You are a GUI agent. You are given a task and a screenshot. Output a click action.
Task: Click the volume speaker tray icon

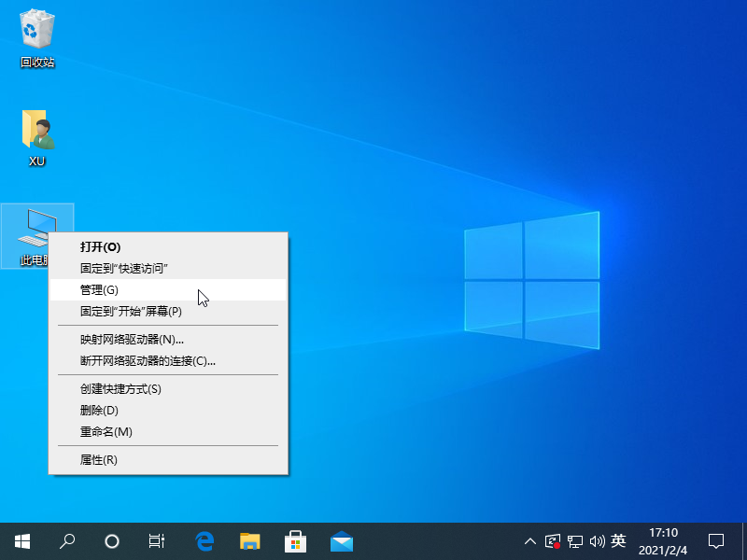pyautogui.click(x=598, y=540)
